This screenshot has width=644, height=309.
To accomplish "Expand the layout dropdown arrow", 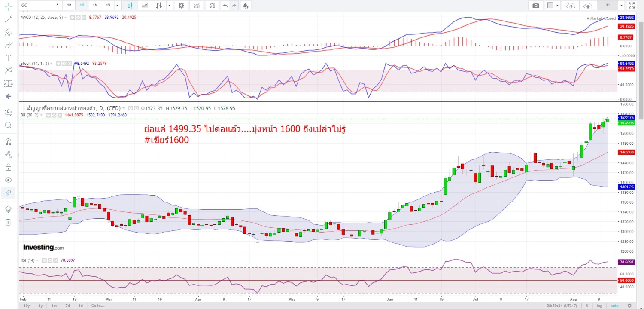I will (557, 5).
